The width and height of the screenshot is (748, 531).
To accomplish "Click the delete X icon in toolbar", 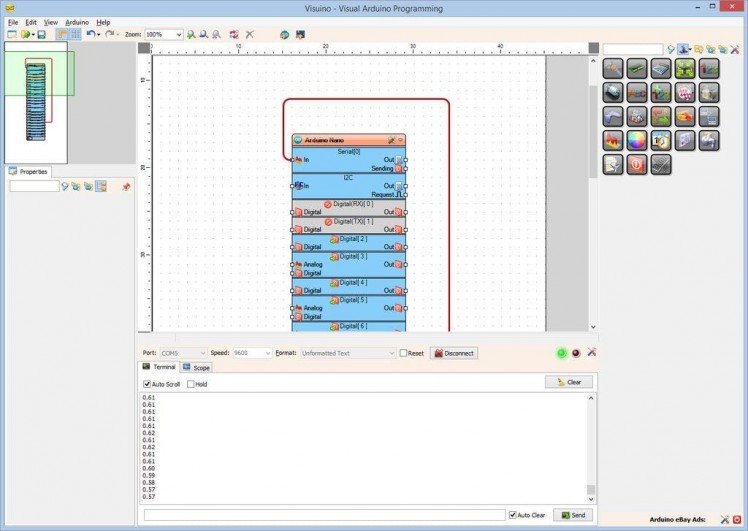I will click(249, 34).
